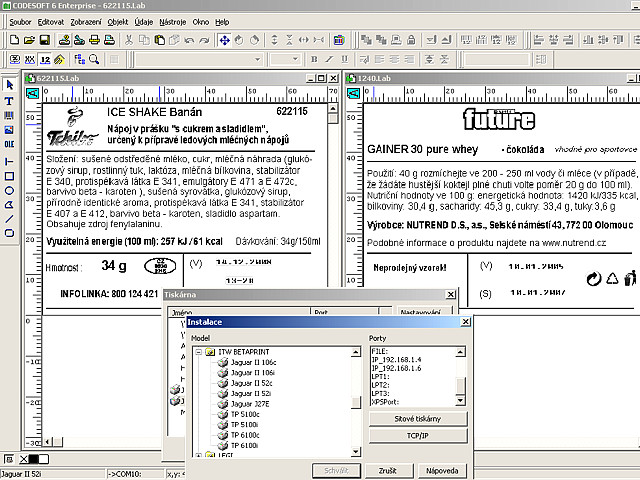Paste from the clipboard icon
Viewport: 640px width, 480px height.
click(160, 40)
